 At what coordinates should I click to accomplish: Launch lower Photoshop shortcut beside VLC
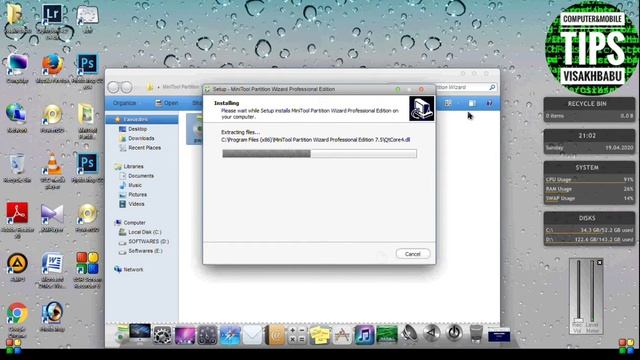(87, 163)
